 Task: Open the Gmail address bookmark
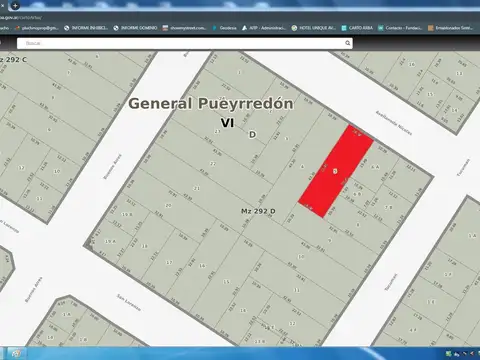pos(37,28)
